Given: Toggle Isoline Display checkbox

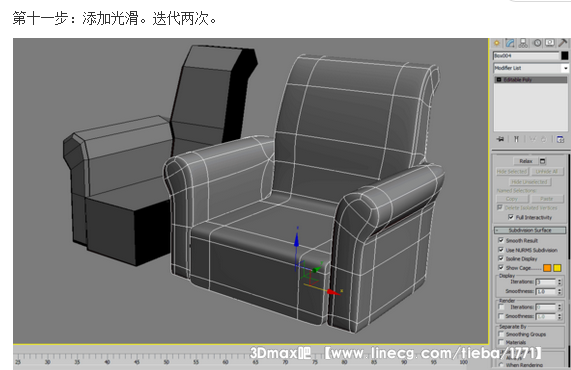Looking at the screenshot, I should 501,259.
